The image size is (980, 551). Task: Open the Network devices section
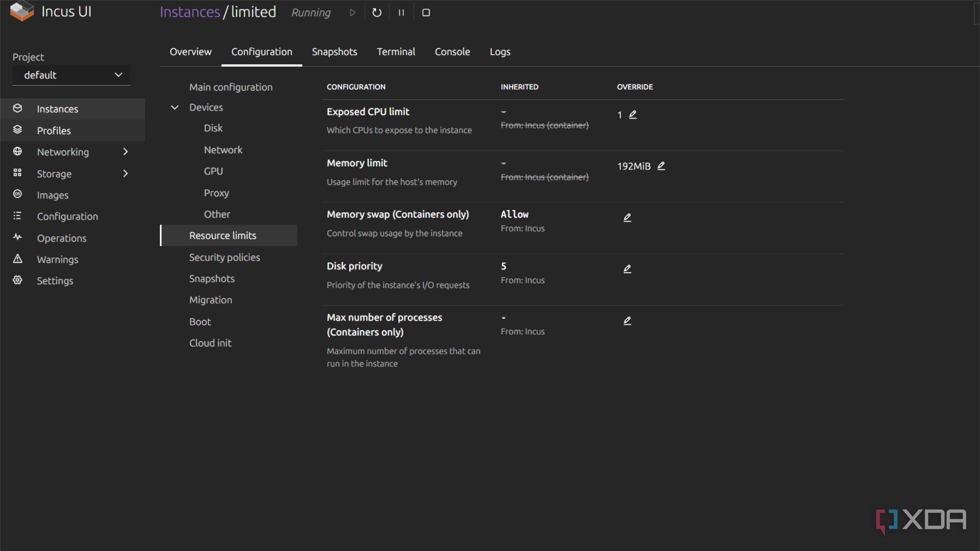coord(223,150)
